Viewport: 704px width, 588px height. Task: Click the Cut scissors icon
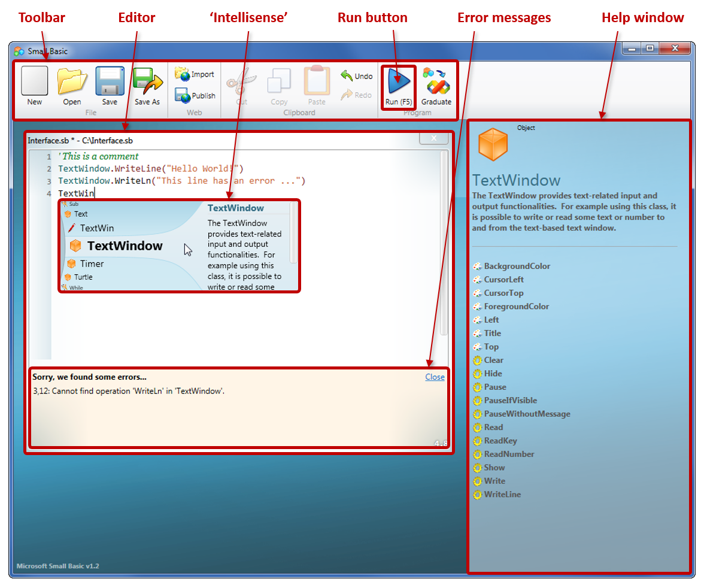coord(242,81)
